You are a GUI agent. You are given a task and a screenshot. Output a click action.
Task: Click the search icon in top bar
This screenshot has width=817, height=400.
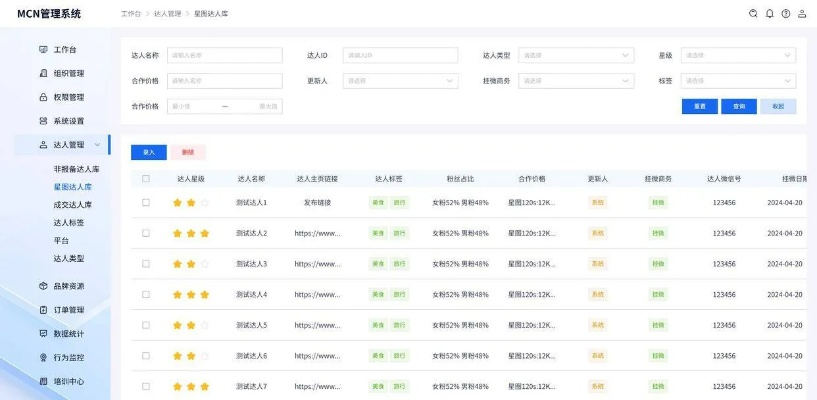pos(753,14)
